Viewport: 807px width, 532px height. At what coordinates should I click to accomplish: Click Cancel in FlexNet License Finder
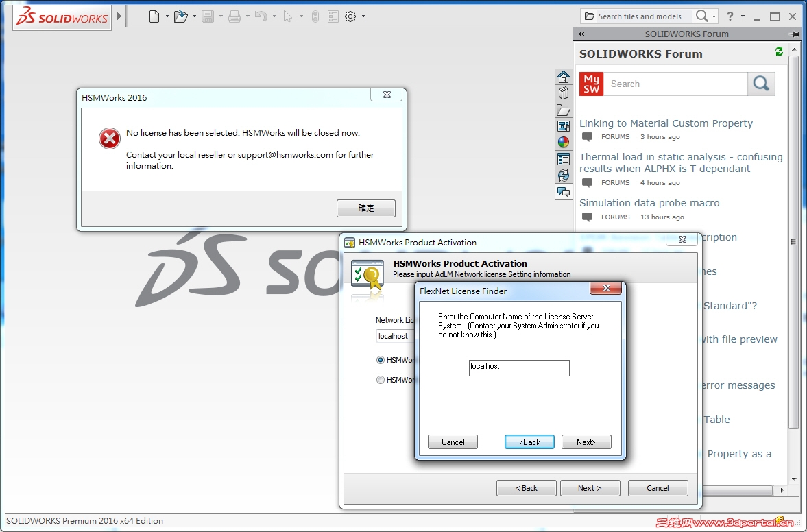(x=453, y=442)
